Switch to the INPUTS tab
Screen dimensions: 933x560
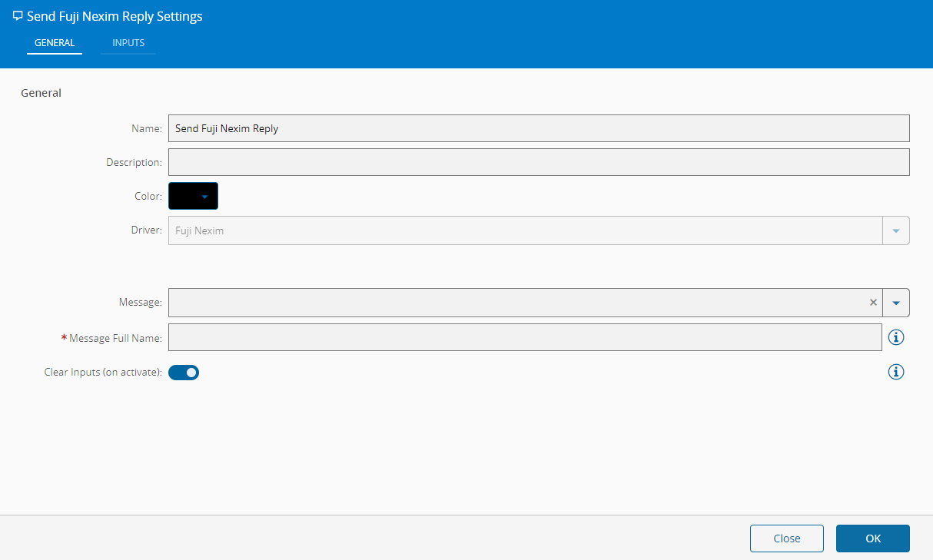pos(128,43)
